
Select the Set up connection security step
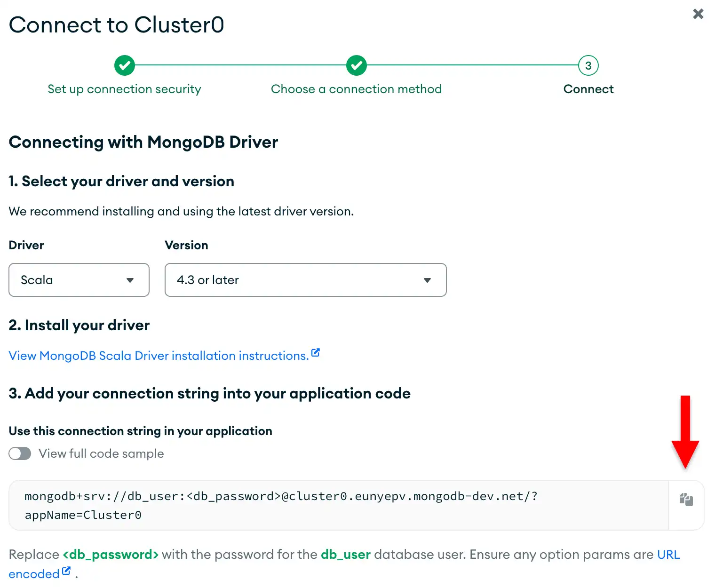coord(124,89)
